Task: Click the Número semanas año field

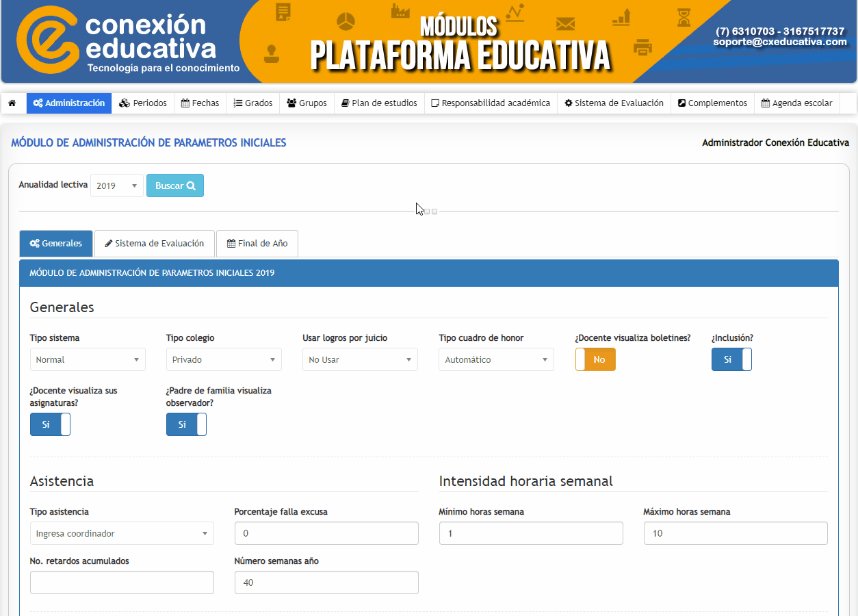Action: 326,582
